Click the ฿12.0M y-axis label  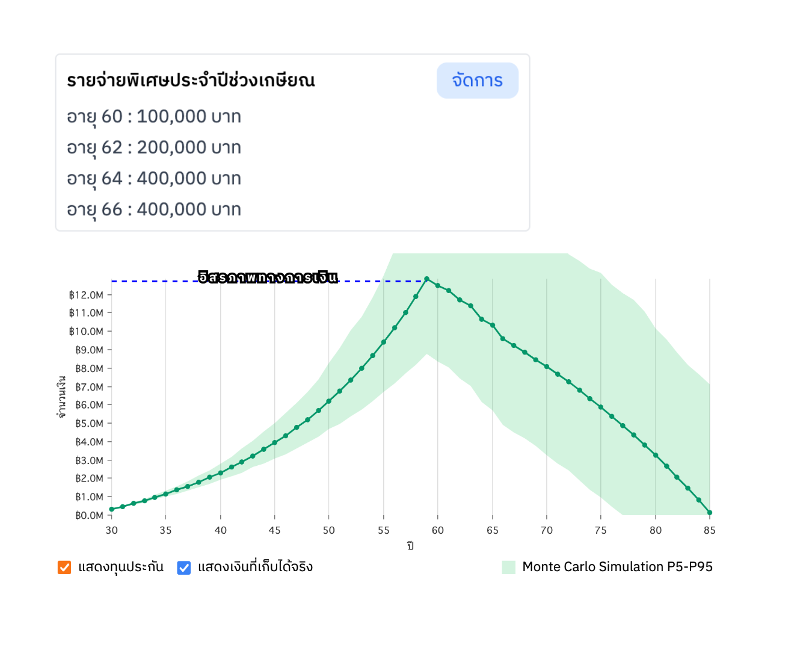[x=86, y=295]
